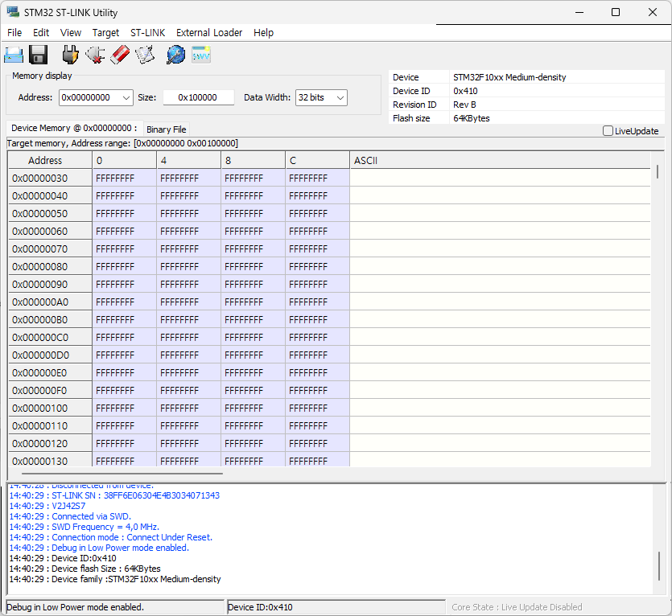672x616 pixels.
Task: Select the Device Memory @ 0x00000000 tab
Action: pos(74,128)
